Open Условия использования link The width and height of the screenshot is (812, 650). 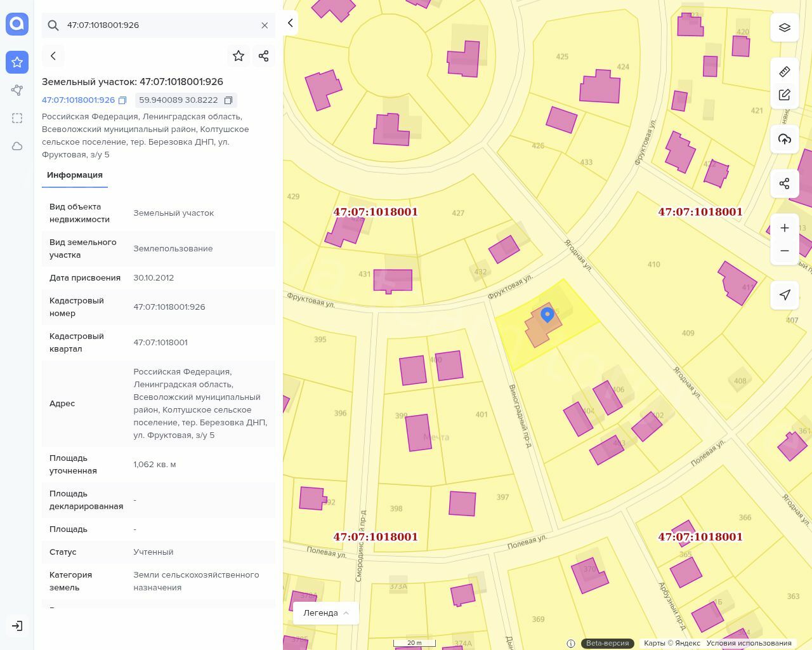749,643
